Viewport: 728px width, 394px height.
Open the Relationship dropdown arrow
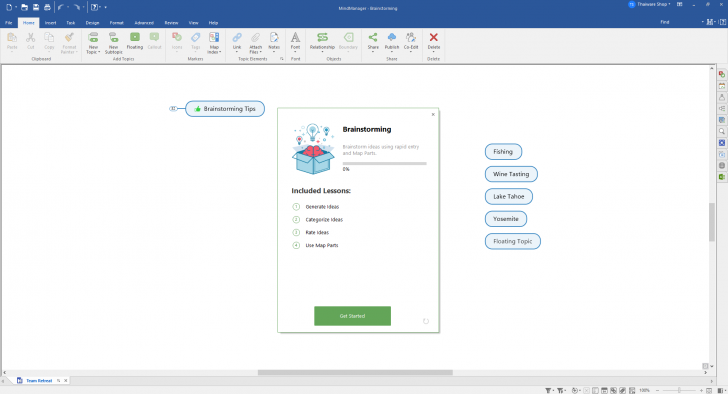tap(322, 52)
